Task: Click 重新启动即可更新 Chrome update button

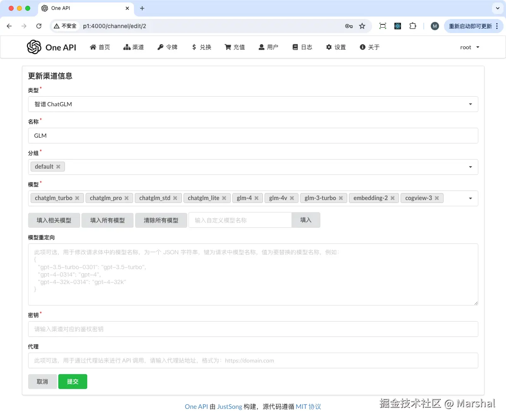Action: click(473, 26)
